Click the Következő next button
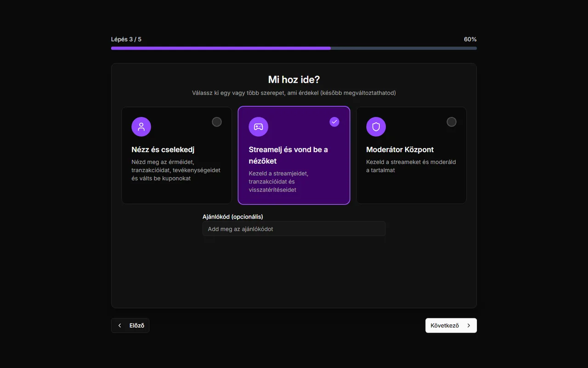This screenshot has height=368, width=588. point(451,325)
